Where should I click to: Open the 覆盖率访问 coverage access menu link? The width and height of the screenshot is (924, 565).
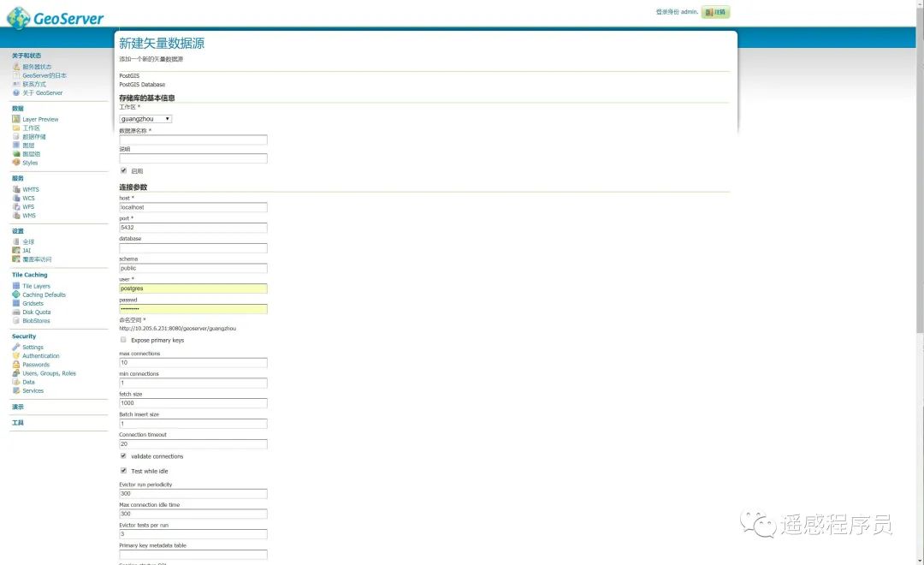(x=37, y=259)
